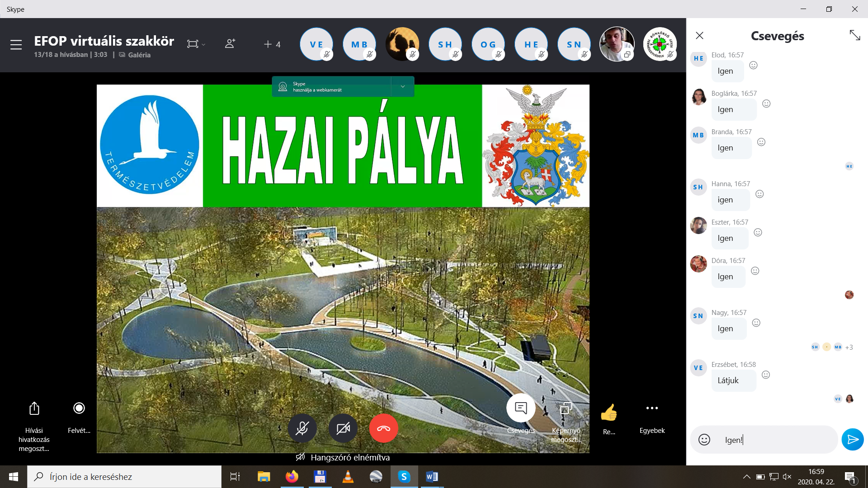Open the Windows notification center
Viewport: 868px width, 488px height.
pyautogui.click(x=850, y=477)
